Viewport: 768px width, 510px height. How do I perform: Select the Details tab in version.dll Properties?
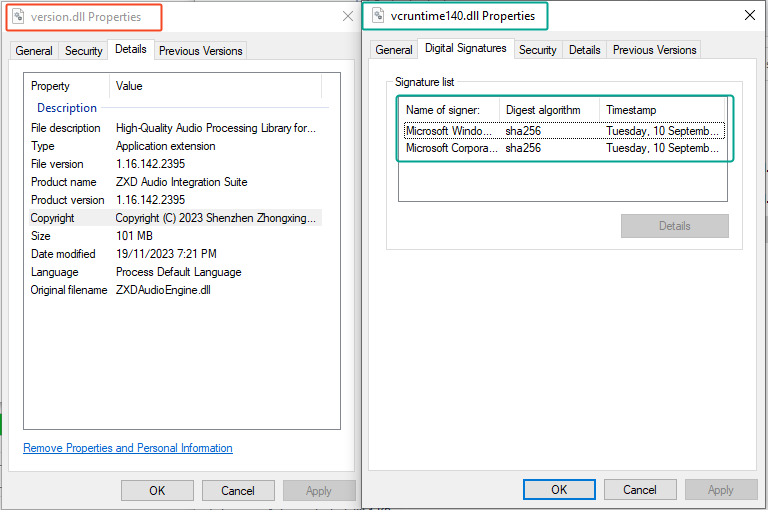click(x=131, y=49)
